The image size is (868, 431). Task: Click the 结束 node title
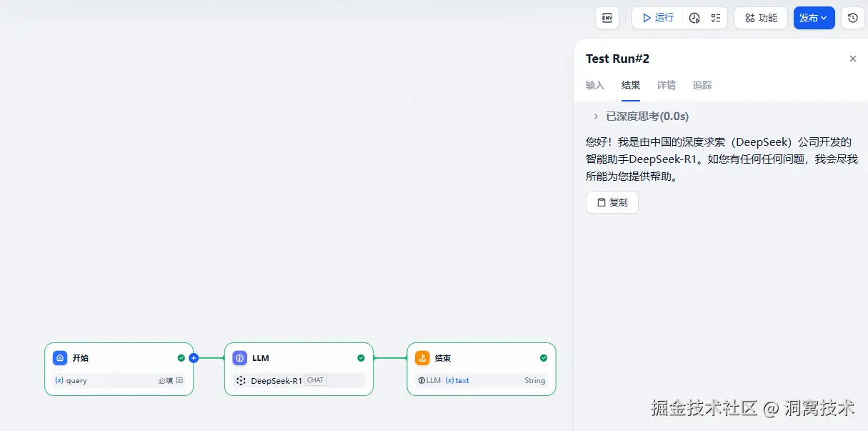click(443, 358)
